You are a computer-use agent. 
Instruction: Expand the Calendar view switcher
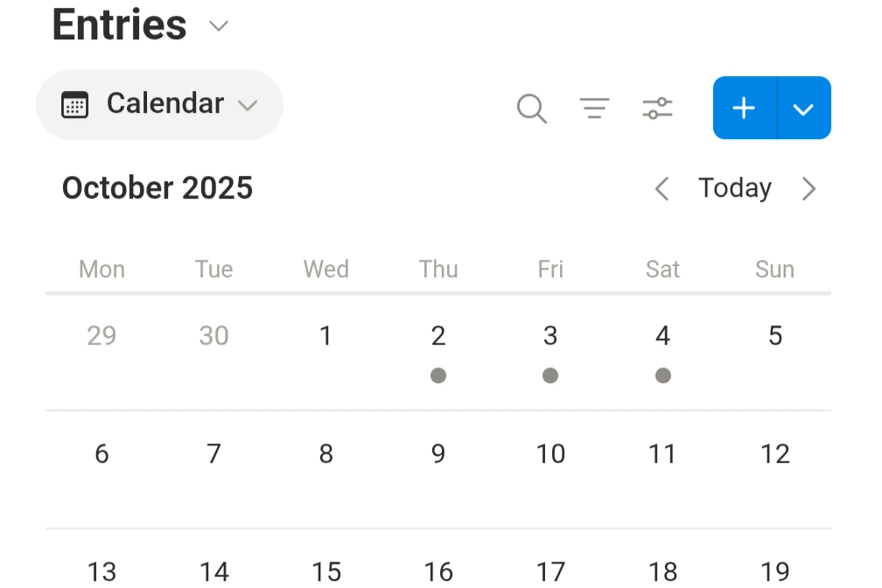click(248, 105)
